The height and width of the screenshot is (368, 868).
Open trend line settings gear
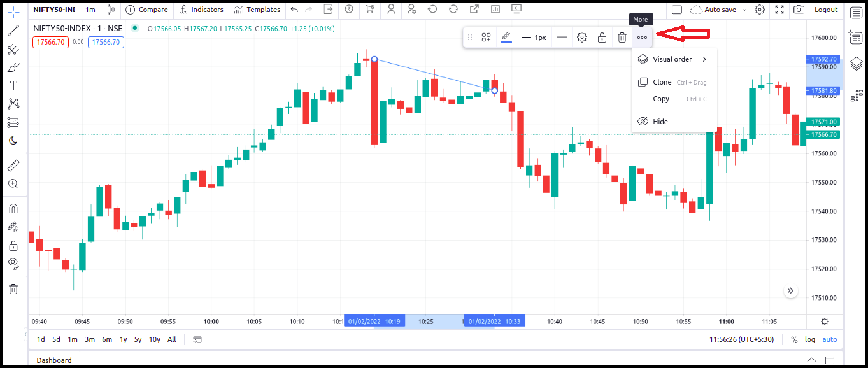[582, 38]
